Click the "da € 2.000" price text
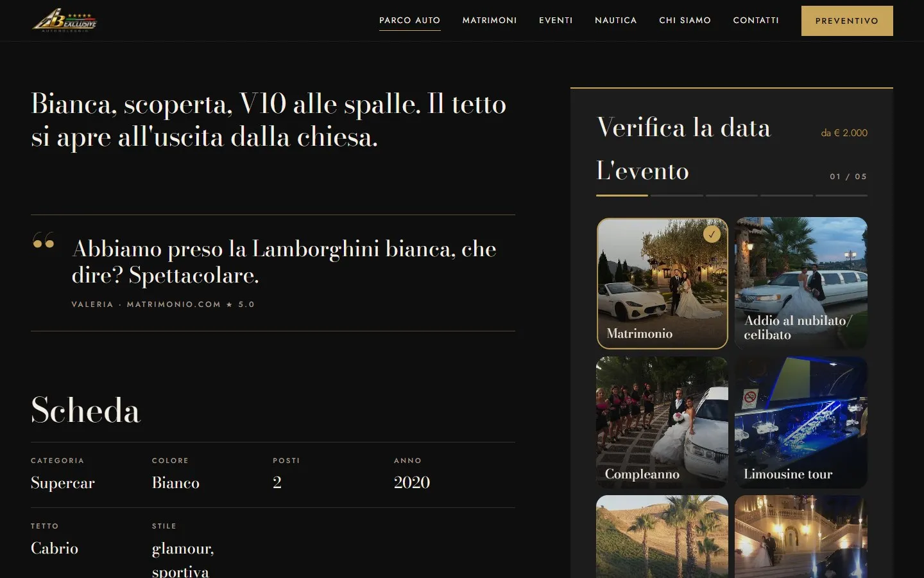 (x=844, y=133)
